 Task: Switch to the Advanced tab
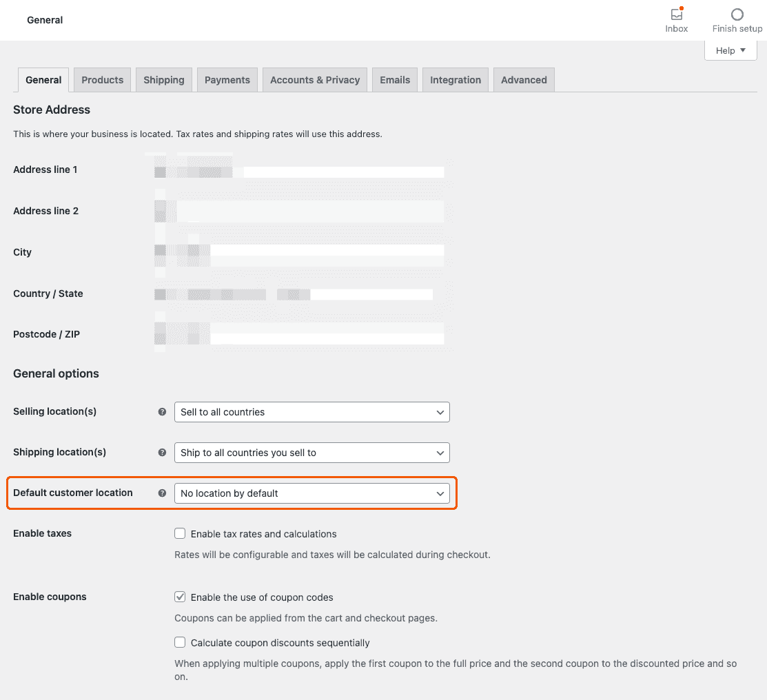(x=524, y=79)
